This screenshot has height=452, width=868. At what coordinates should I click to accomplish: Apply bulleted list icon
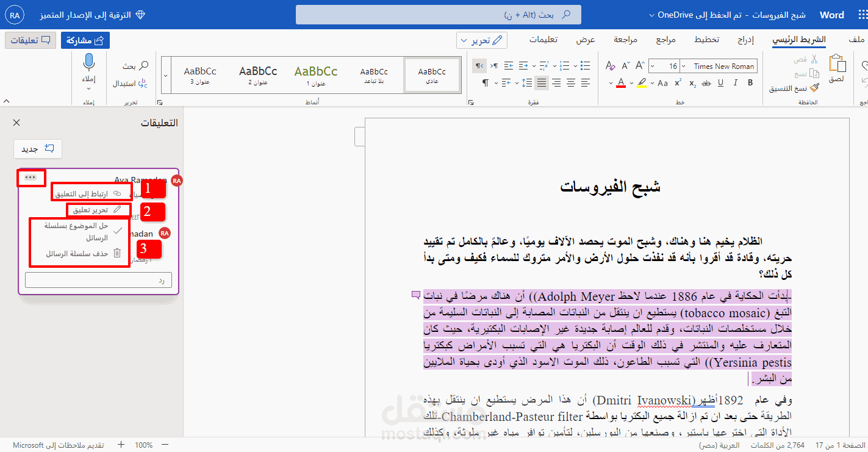[x=585, y=65]
